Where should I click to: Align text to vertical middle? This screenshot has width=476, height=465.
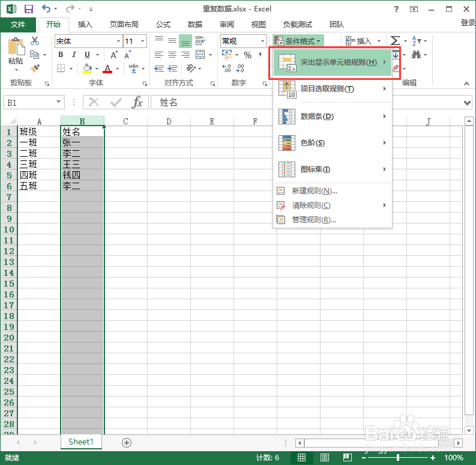[172, 40]
